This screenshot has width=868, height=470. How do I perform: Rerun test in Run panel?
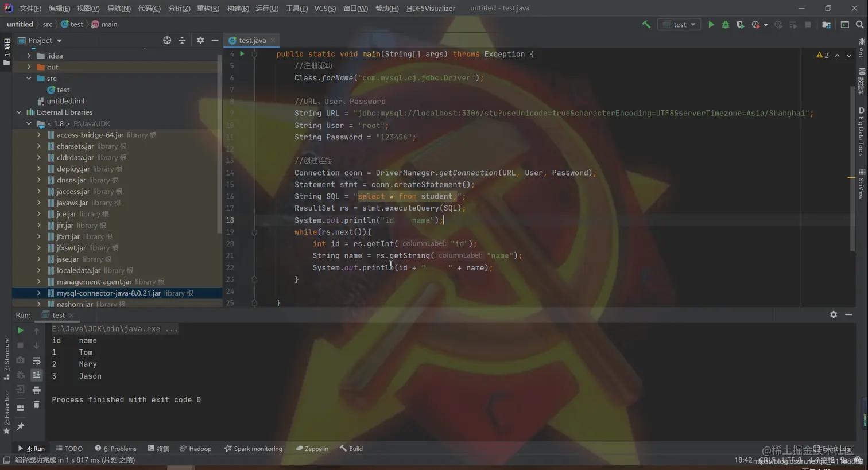[x=20, y=331]
